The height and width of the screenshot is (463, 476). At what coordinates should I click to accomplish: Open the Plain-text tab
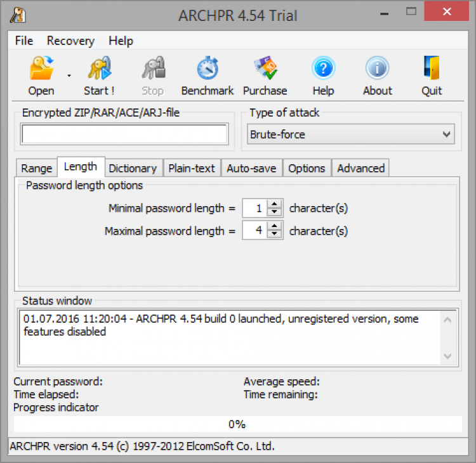[x=192, y=168]
